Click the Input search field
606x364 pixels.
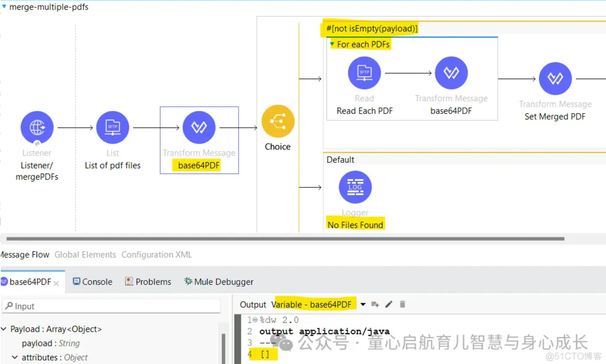111,306
